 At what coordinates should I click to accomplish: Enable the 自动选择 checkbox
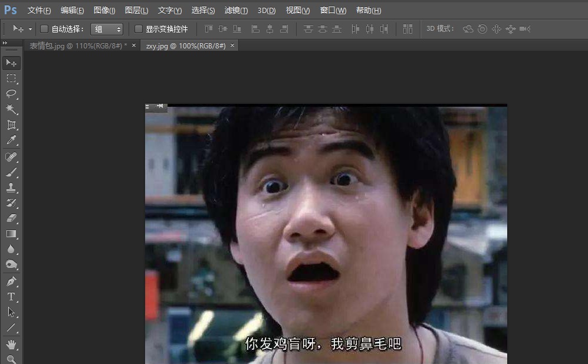pyautogui.click(x=44, y=28)
